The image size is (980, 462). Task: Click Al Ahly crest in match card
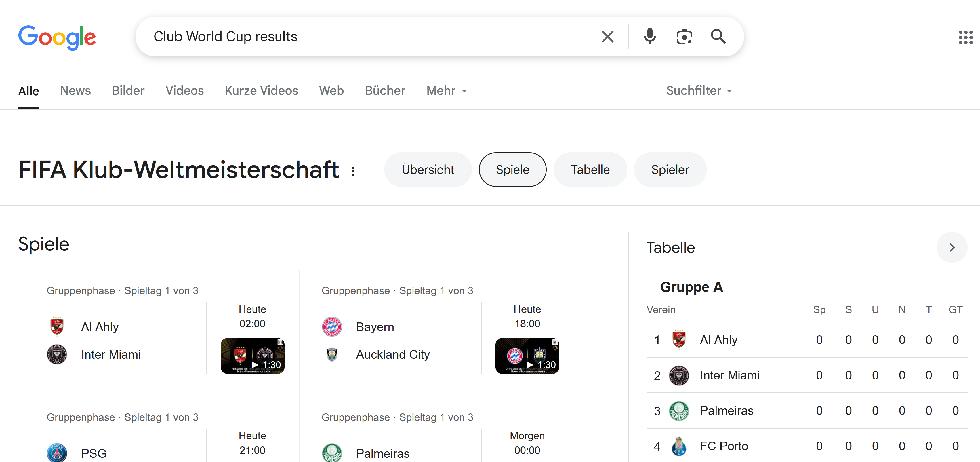click(57, 326)
